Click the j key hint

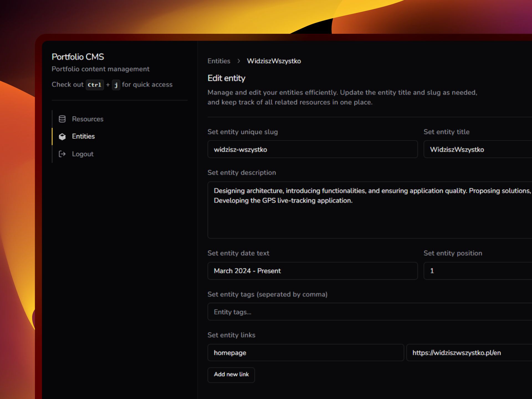pos(116,85)
